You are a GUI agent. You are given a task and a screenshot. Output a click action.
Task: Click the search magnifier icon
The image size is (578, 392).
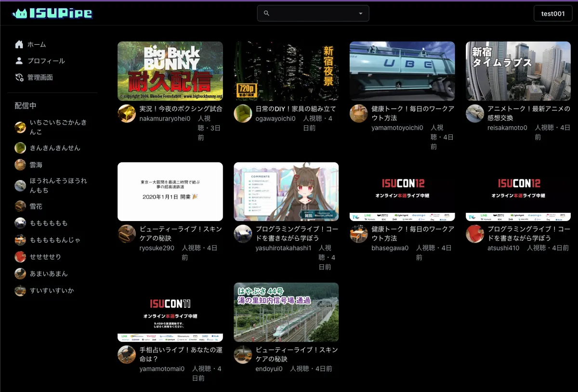(267, 13)
